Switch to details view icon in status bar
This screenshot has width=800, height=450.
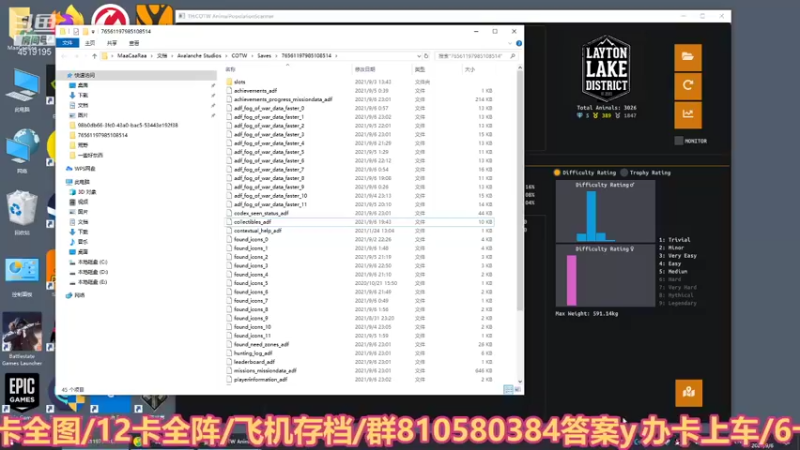click(508, 390)
